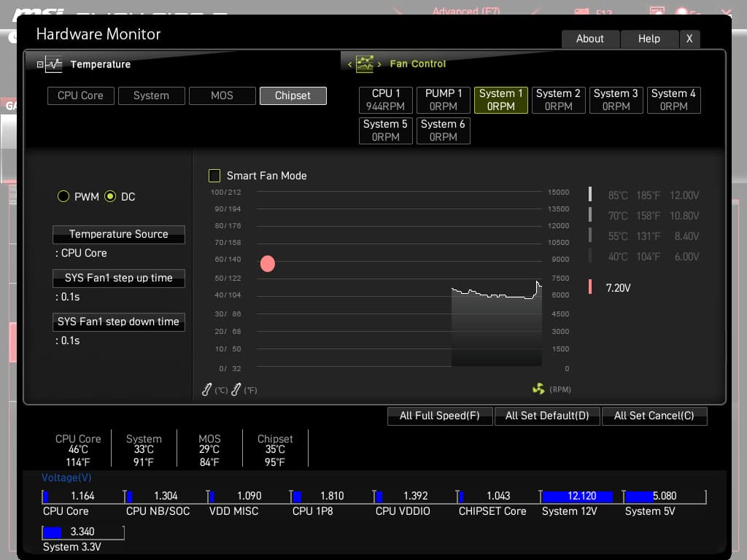Enable the Smart Fan Mode checkbox
The width and height of the screenshot is (747, 560).
click(x=214, y=176)
